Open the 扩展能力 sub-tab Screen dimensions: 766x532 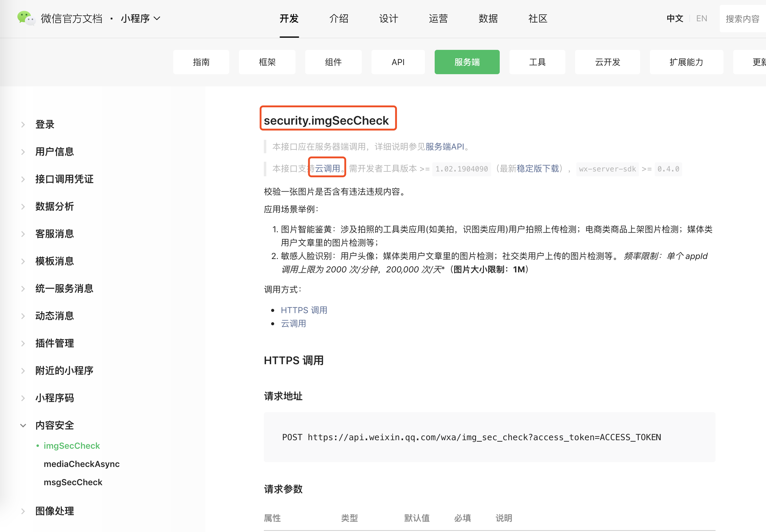tap(686, 62)
